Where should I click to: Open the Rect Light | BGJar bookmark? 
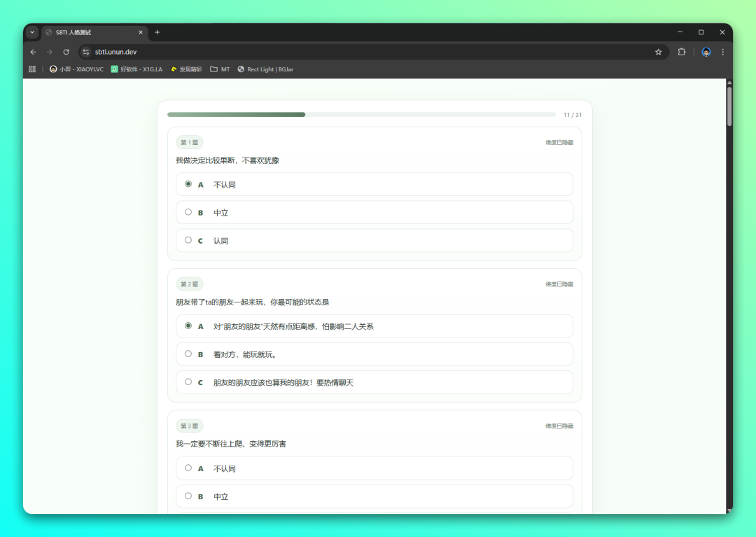(265, 69)
